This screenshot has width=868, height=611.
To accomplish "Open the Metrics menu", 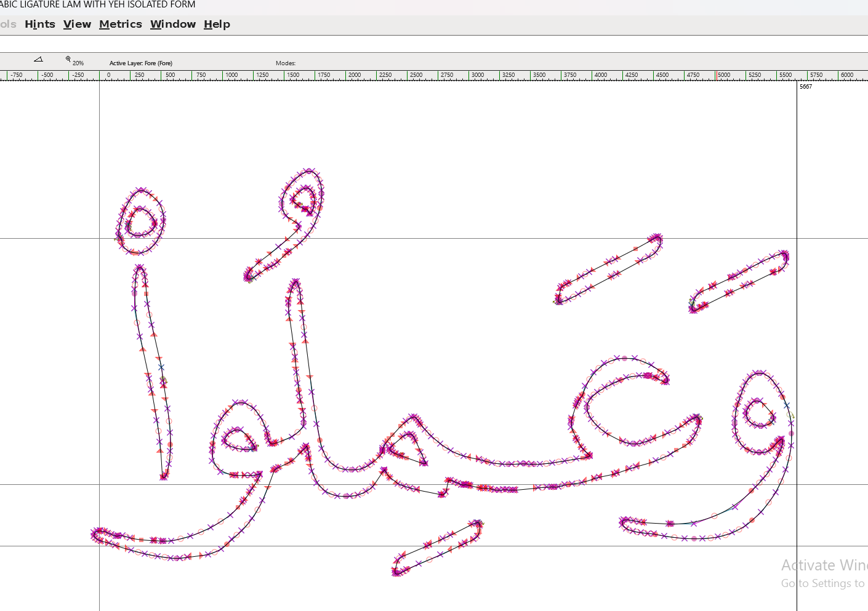I will point(121,25).
